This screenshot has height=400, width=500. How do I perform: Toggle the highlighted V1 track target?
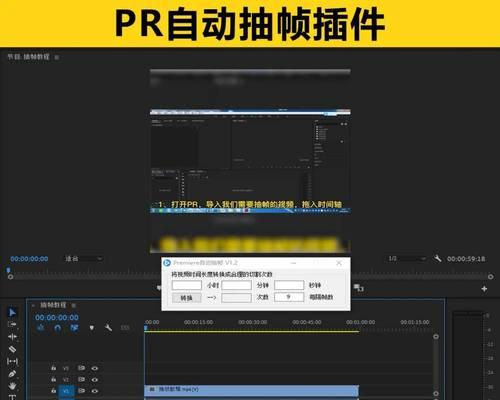[x=66, y=391]
